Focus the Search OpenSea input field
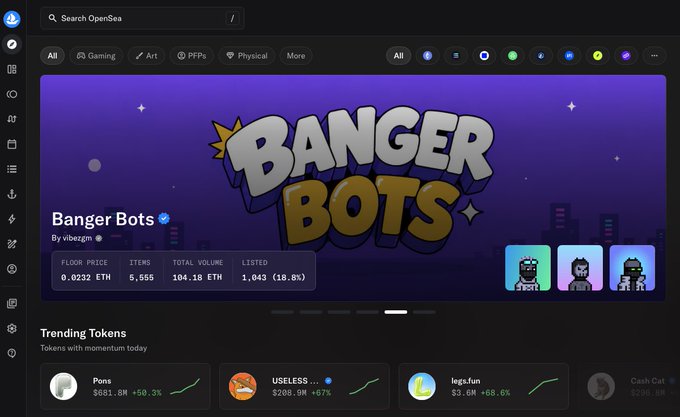Viewport: 680px width, 417px height. (142, 18)
